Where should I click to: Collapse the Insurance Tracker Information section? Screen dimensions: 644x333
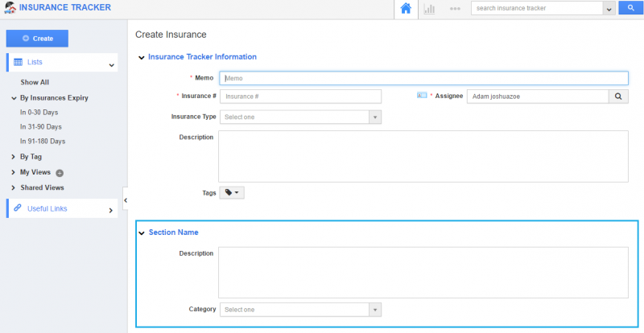pyautogui.click(x=142, y=57)
